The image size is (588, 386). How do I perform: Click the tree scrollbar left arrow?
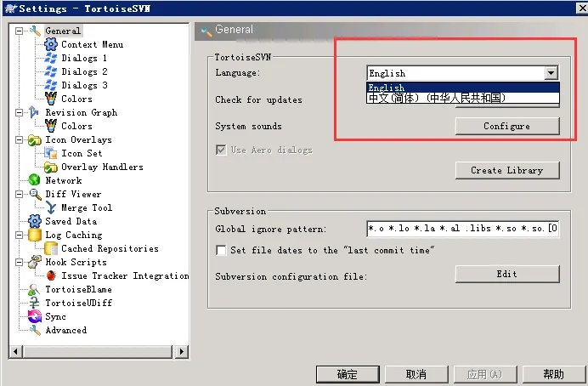click(x=15, y=351)
